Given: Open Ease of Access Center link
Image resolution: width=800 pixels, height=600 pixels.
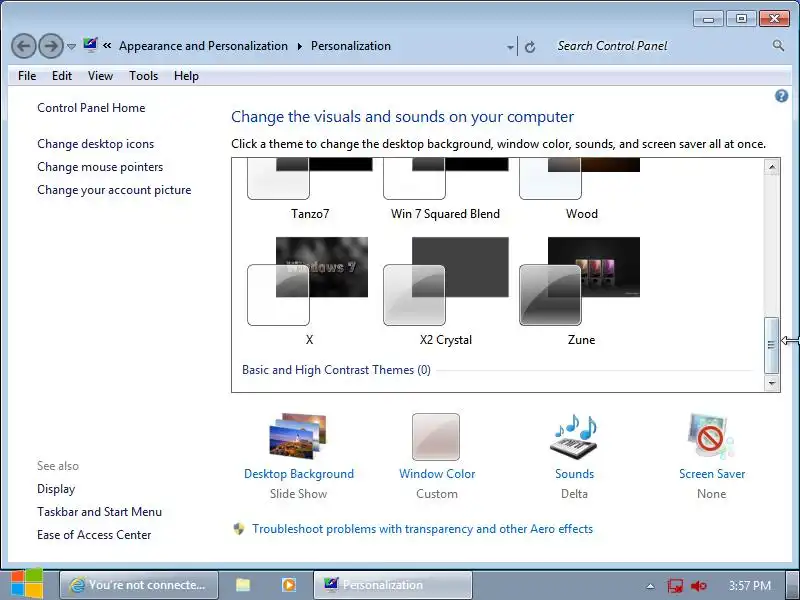Looking at the screenshot, I should point(94,535).
